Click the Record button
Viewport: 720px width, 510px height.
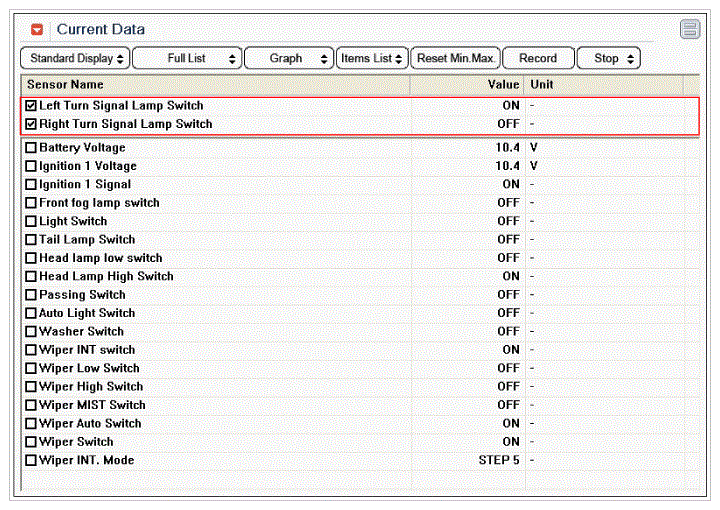[x=538, y=59]
